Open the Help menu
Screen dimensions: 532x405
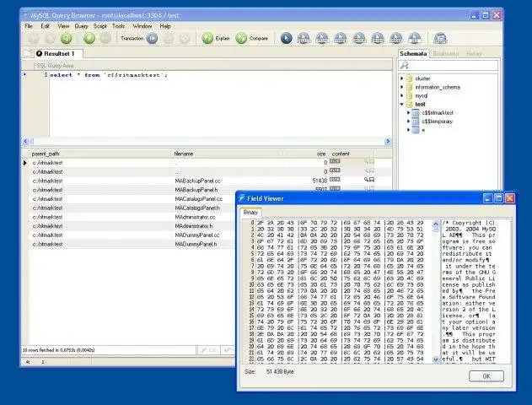coord(165,26)
